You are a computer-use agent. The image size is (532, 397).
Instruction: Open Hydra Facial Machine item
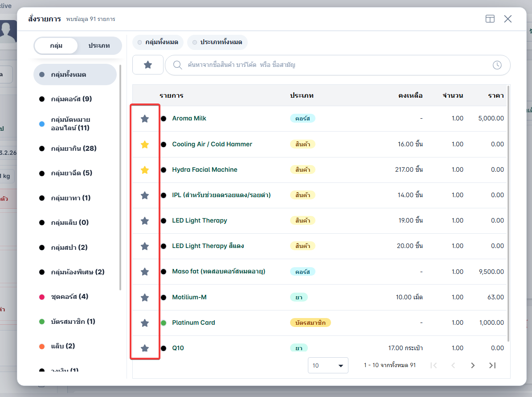click(x=205, y=170)
